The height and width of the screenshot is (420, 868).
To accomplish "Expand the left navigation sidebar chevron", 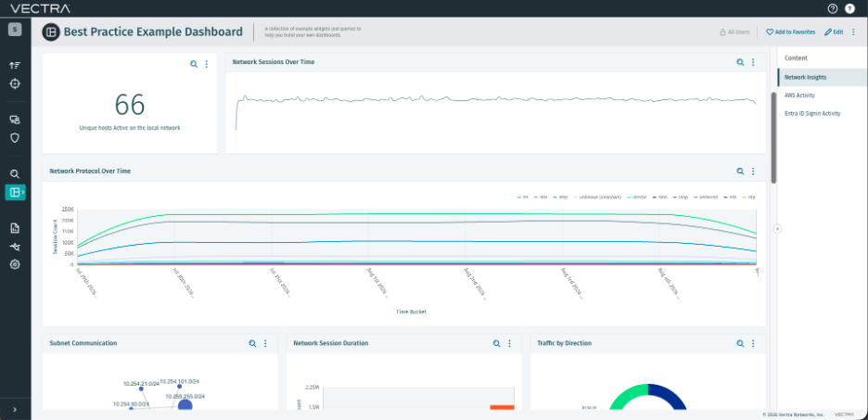I will [15, 410].
